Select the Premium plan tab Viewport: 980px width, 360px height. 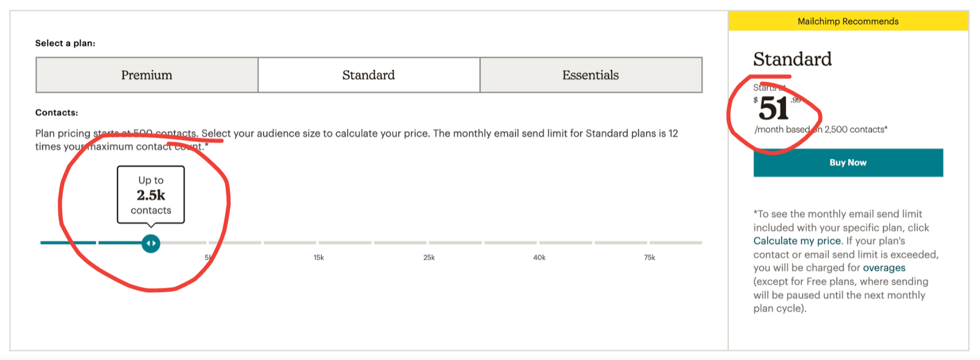(147, 75)
